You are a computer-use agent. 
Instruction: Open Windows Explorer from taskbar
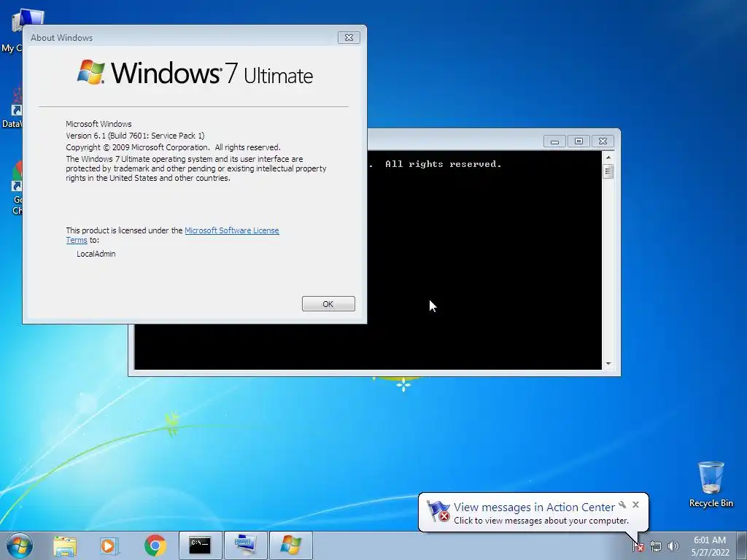65,545
